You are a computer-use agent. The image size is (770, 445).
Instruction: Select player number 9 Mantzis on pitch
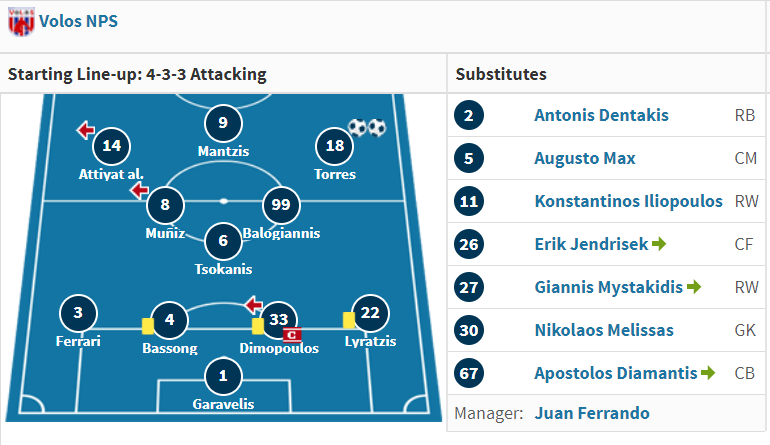click(x=223, y=123)
